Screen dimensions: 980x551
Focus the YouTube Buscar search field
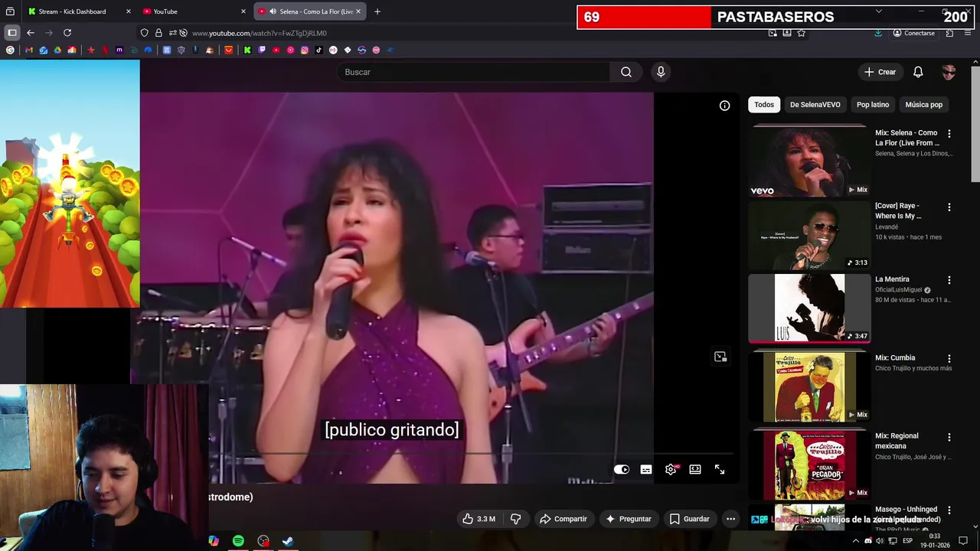pyautogui.click(x=473, y=72)
